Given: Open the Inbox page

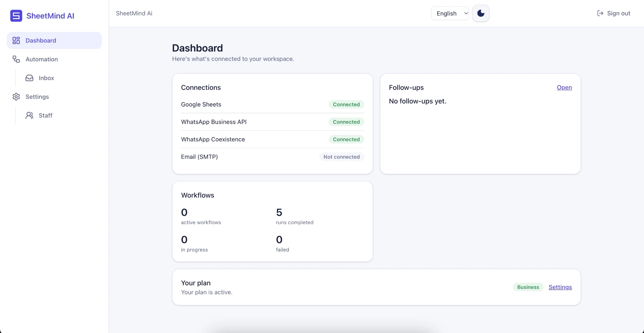Looking at the screenshot, I should coord(61,78).
